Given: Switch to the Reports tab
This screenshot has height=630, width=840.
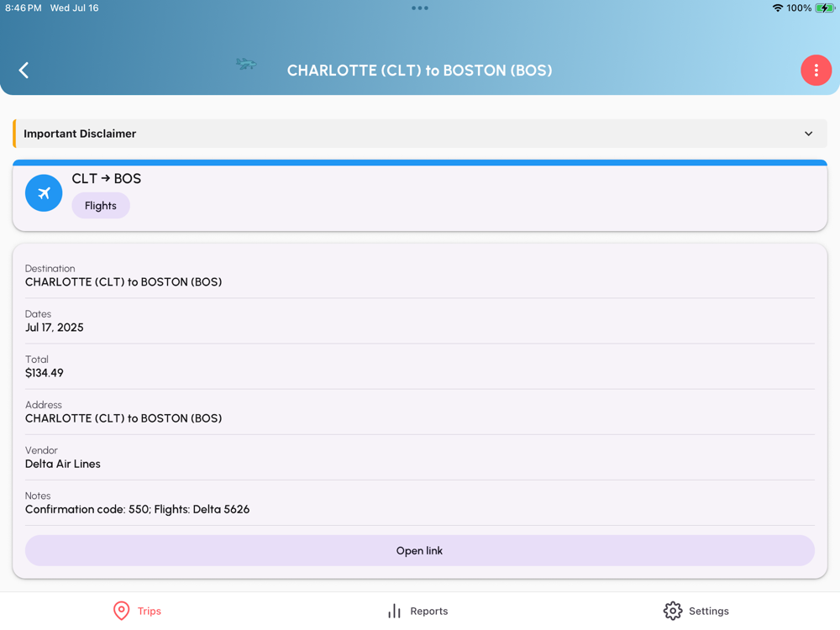Looking at the screenshot, I should [x=417, y=611].
